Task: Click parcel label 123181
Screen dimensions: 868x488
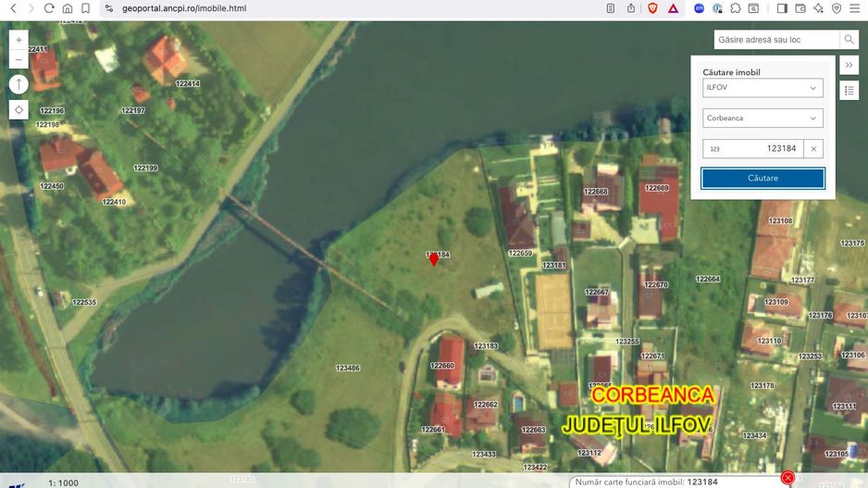Action: (554, 266)
